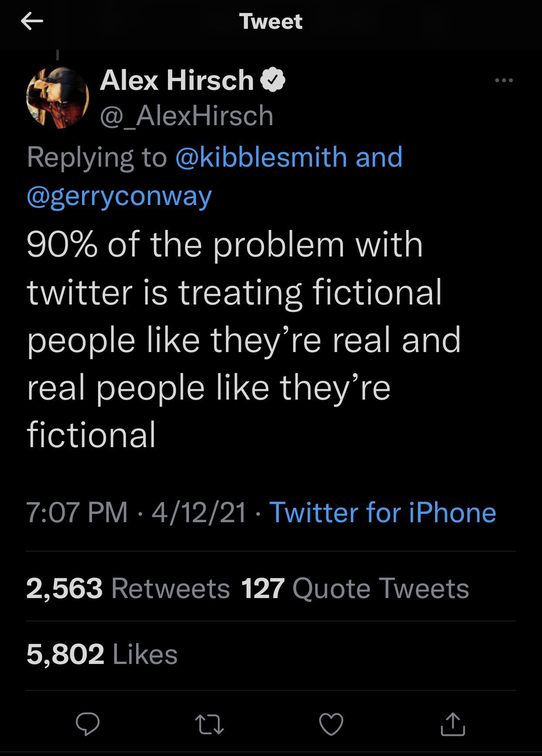
Task: Like the tweet with heart icon
Action: point(331,724)
